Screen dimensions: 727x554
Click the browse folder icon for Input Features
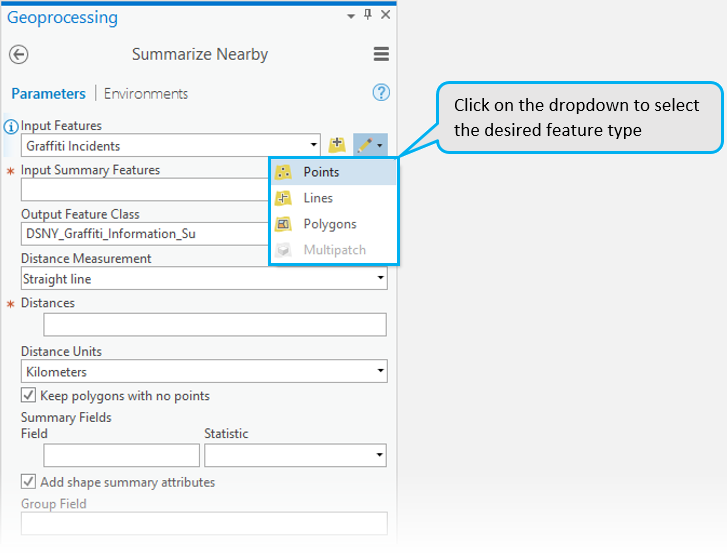click(x=337, y=145)
